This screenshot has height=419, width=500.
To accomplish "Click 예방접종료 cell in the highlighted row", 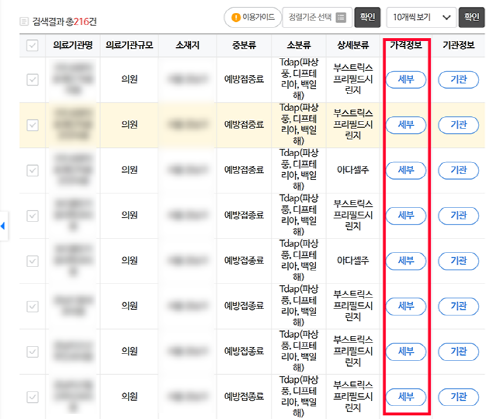I will tap(244, 125).
